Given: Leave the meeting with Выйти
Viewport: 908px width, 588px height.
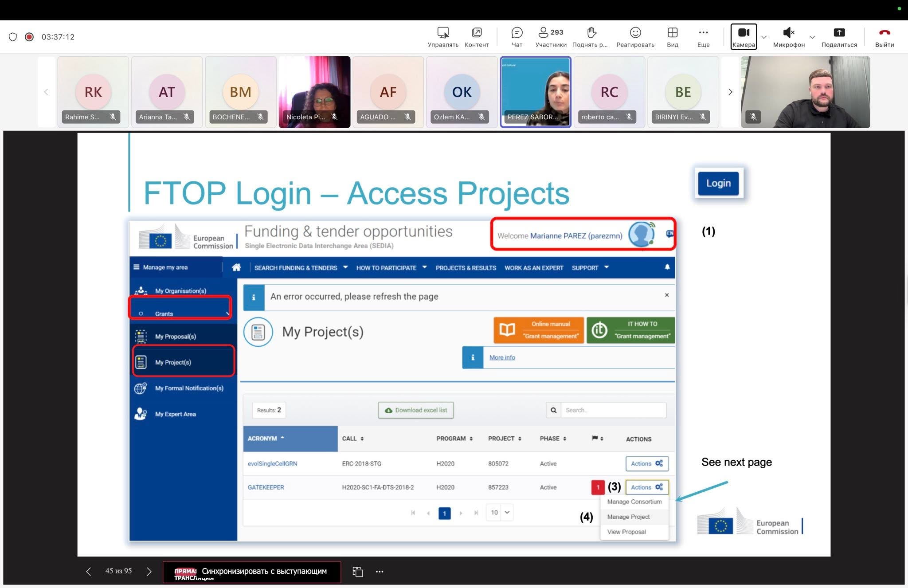Looking at the screenshot, I should pos(884,37).
